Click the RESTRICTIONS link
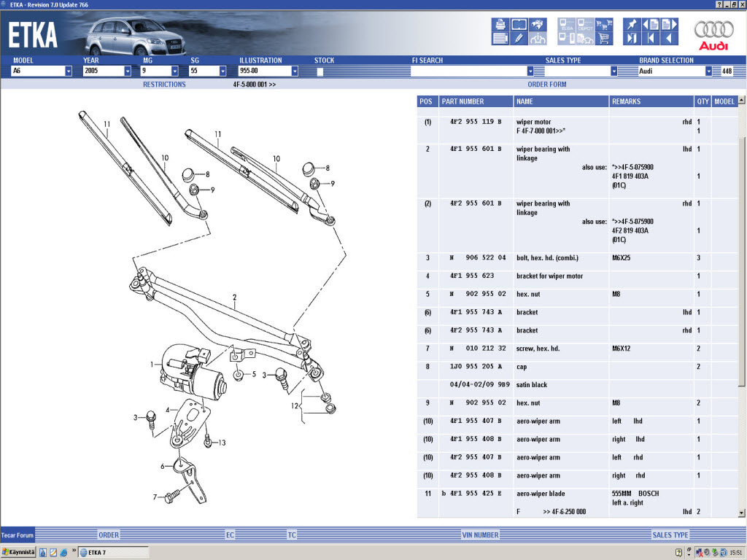 (x=164, y=85)
